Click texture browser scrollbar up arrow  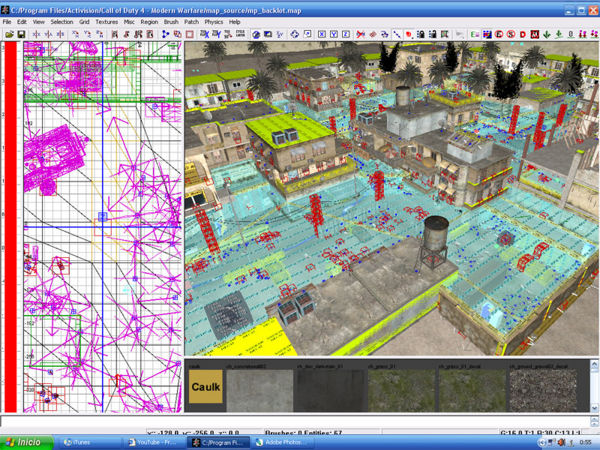click(x=594, y=365)
